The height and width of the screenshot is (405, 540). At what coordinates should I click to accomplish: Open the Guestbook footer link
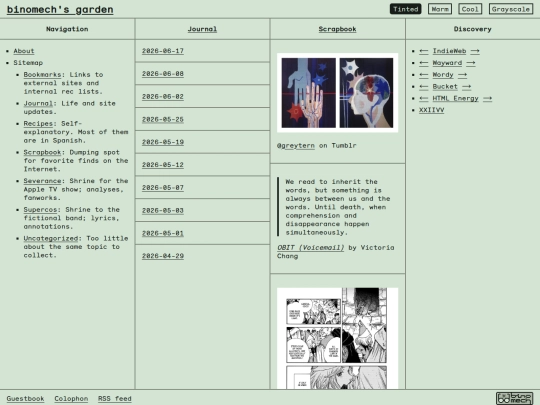pyautogui.click(x=25, y=398)
